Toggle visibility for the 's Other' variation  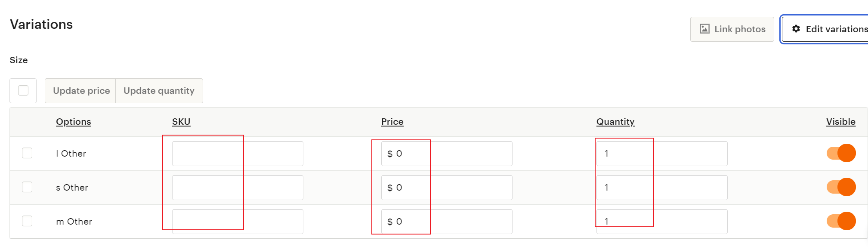[841, 187]
